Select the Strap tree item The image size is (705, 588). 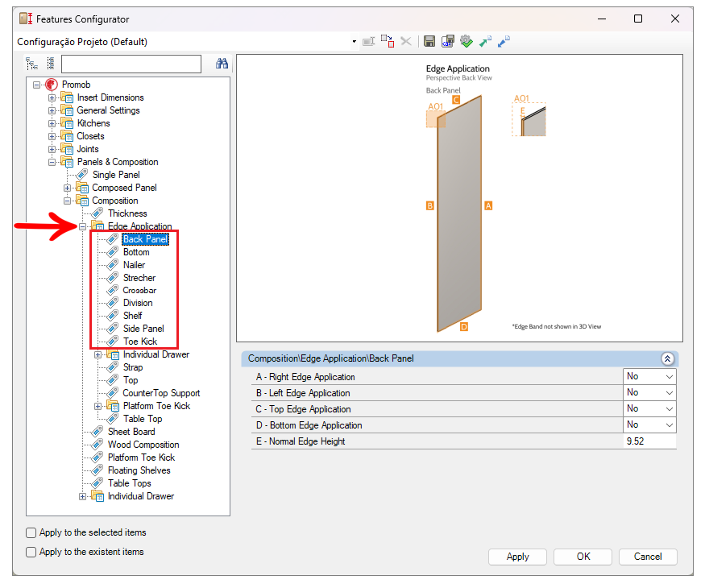click(x=133, y=368)
